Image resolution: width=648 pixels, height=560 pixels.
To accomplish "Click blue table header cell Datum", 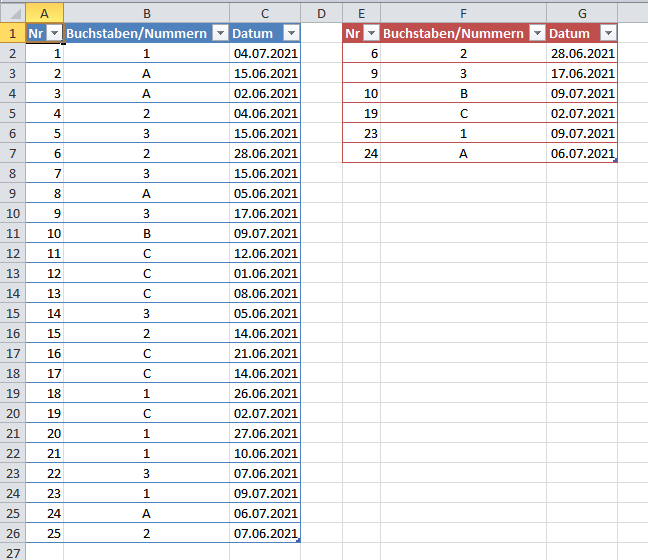I will (265, 33).
